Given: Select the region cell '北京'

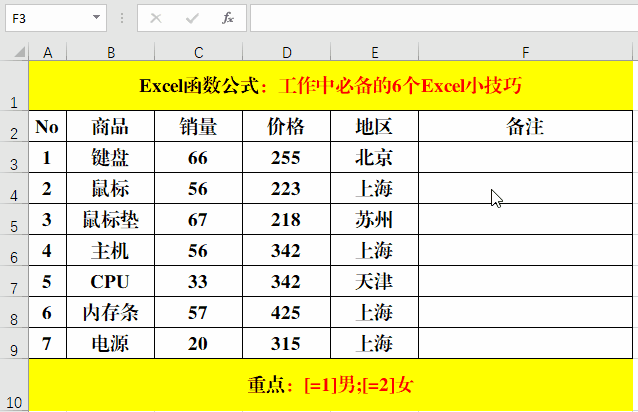Looking at the screenshot, I should pyautogui.click(x=375, y=157).
